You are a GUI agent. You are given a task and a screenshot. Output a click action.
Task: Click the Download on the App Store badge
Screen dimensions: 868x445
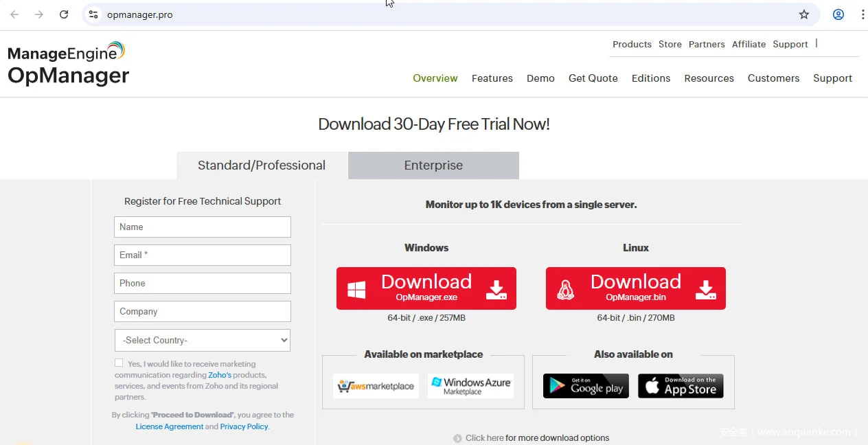click(681, 386)
